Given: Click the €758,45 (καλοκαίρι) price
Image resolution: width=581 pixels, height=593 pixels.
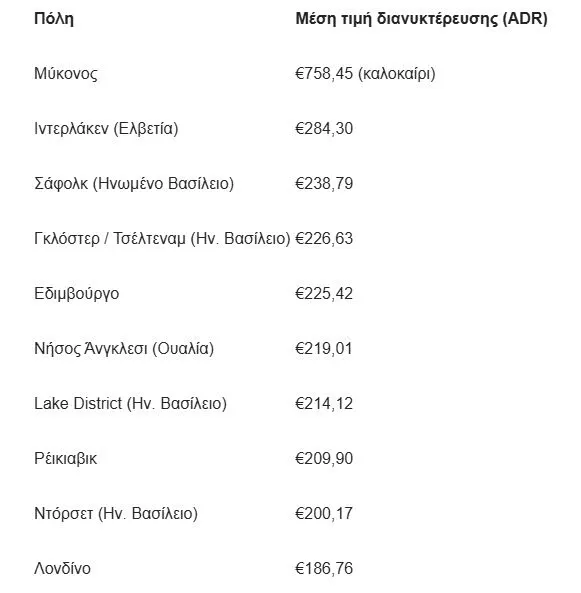Looking at the screenshot, I should [365, 73].
